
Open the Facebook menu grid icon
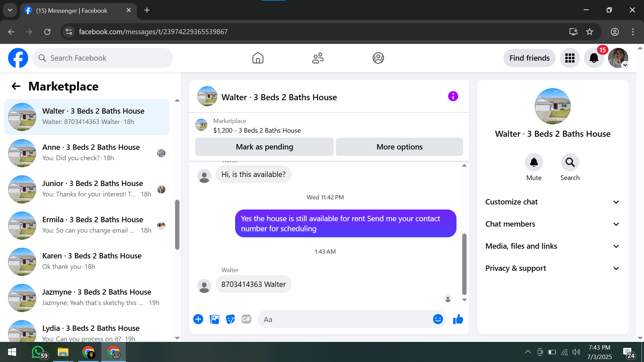pyautogui.click(x=570, y=58)
